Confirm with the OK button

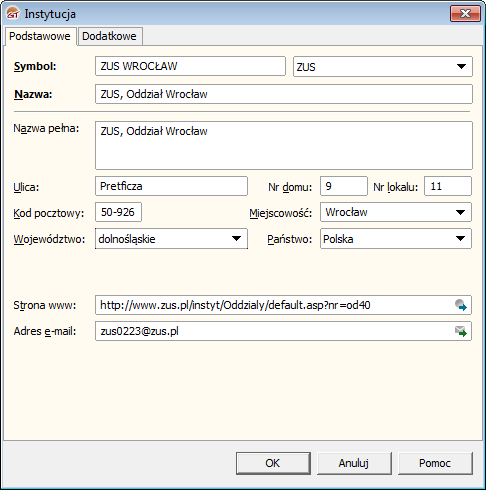[x=273, y=463]
